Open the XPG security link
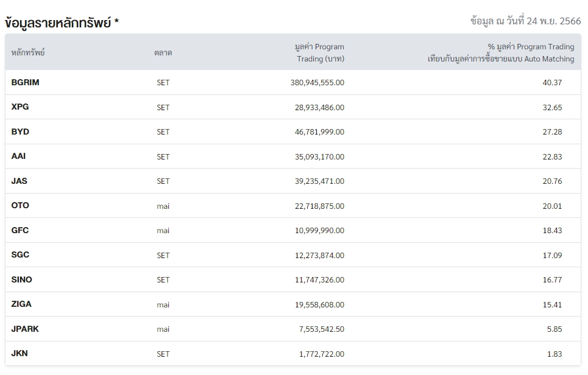 20,107
